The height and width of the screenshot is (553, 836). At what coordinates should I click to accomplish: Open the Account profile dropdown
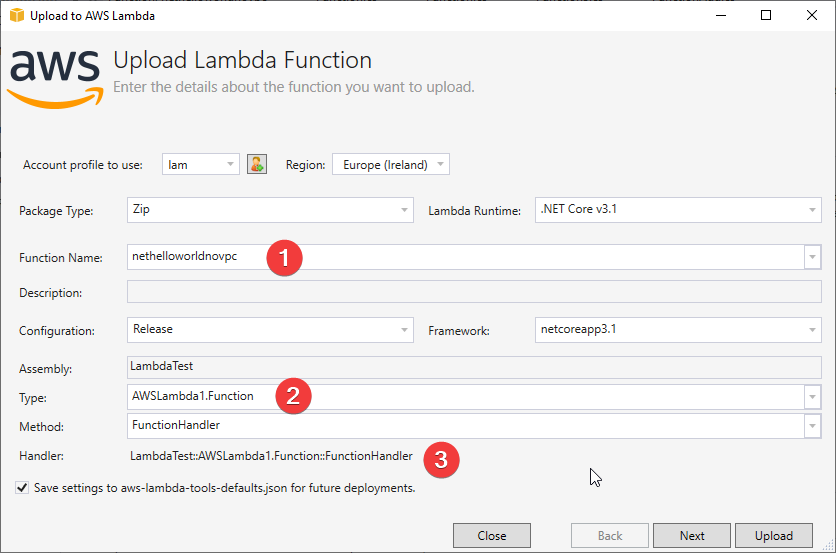[x=200, y=164]
